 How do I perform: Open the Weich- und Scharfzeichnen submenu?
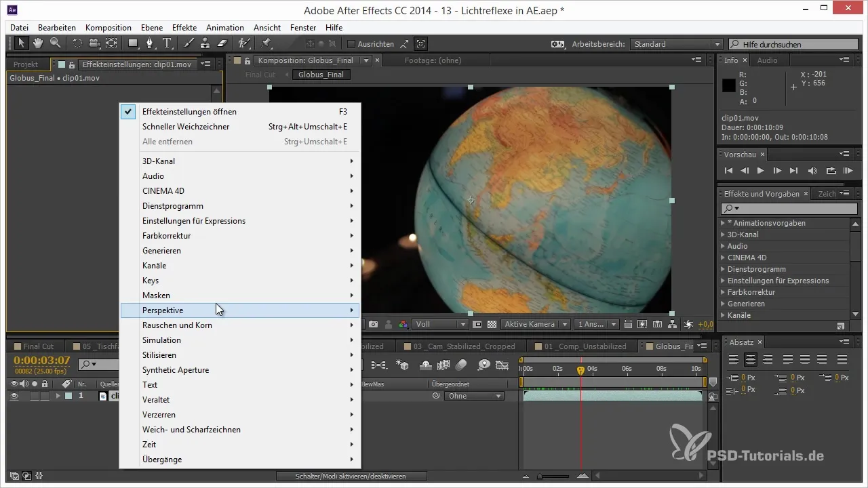(240, 430)
